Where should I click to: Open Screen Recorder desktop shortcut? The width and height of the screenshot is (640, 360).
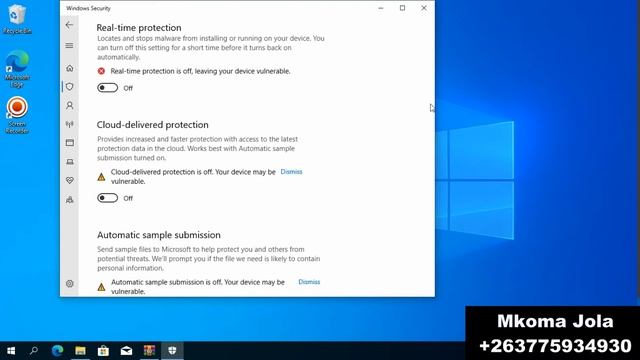point(17,115)
